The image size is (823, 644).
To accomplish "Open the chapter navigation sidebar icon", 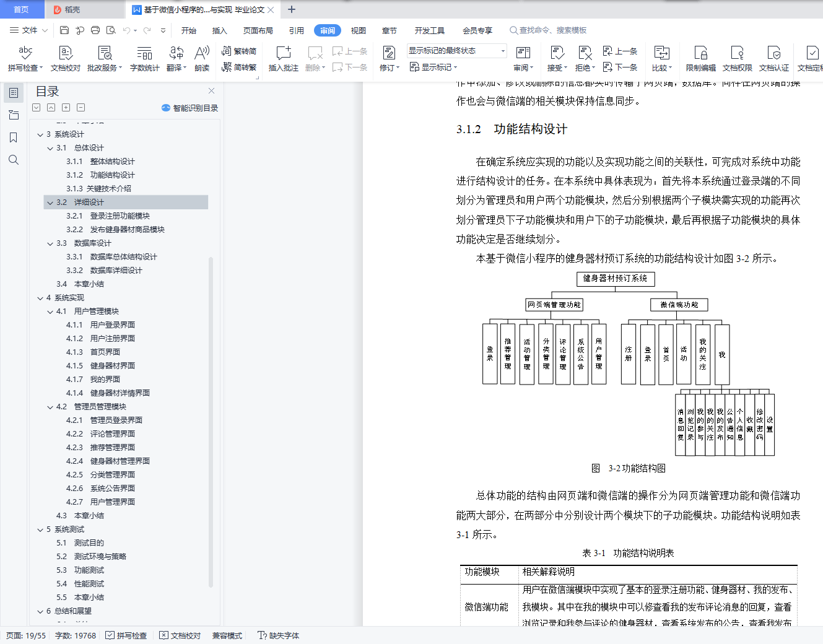I will point(14,115).
